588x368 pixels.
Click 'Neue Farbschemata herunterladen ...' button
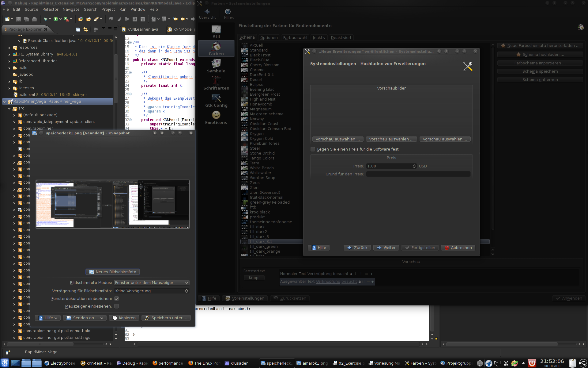click(540, 46)
